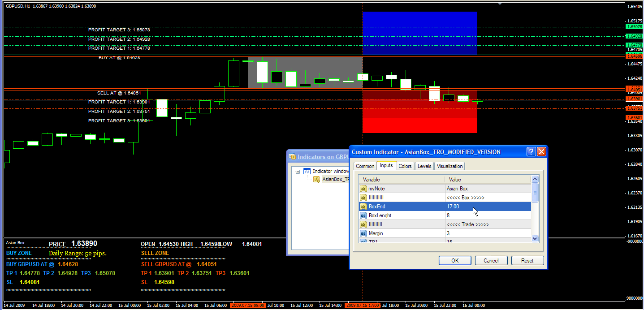Viewport: 644px width, 310px height.
Task: Cancel the Custom Indicator dialog
Action: 491,261
